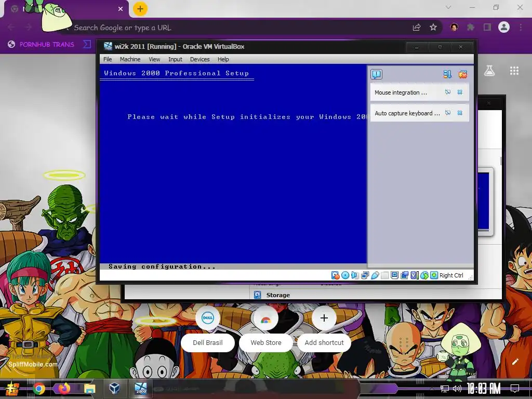The height and width of the screenshot is (399, 532).
Task: Click the display status icon
Action: click(x=394, y=275)
